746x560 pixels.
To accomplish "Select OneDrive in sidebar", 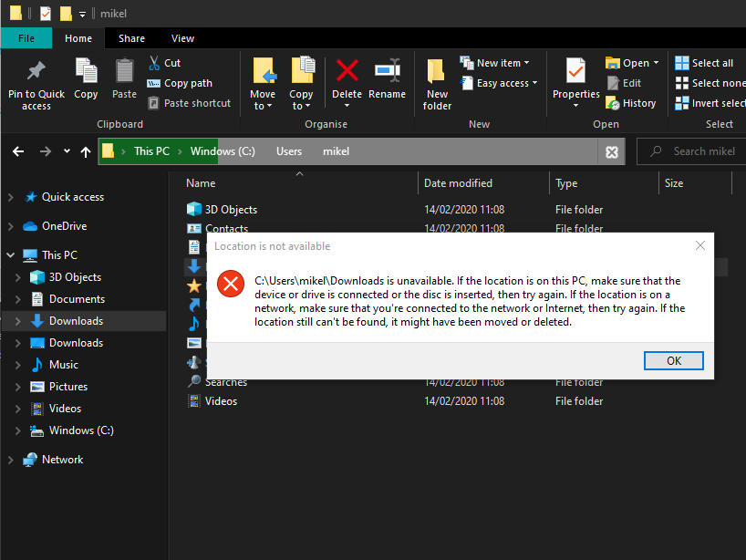I will (64, 226).
